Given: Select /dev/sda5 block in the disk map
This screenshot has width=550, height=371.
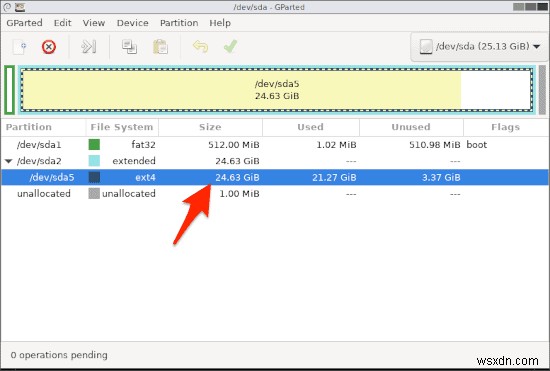Looking at the screenshot, I should pos(277,90).
